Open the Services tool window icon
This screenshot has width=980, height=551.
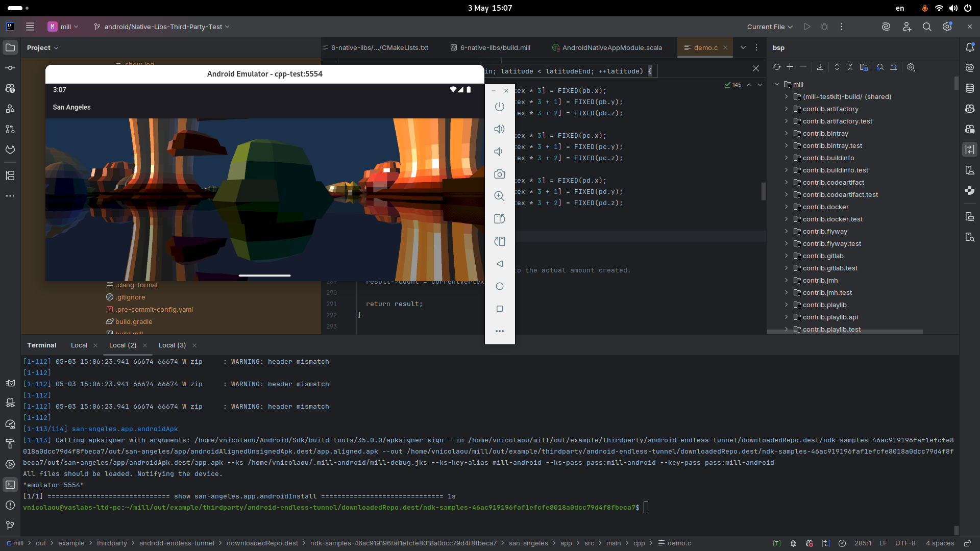(x=10, y=464)
